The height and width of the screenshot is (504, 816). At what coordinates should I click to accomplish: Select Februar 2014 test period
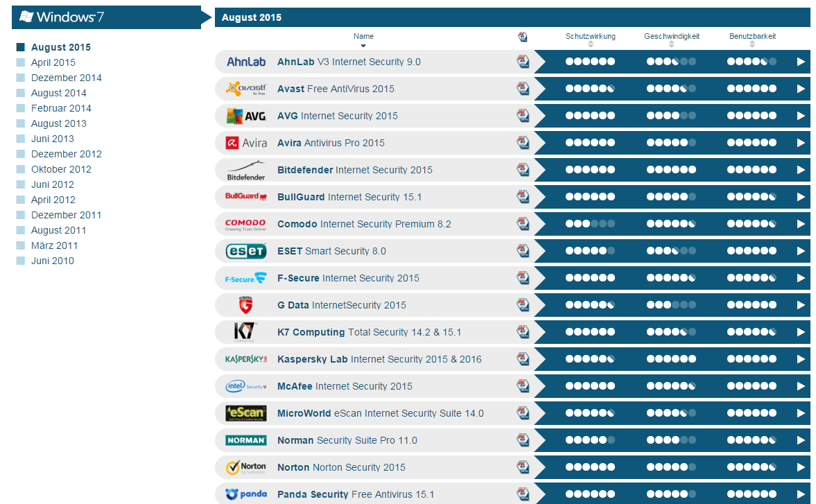61,108
